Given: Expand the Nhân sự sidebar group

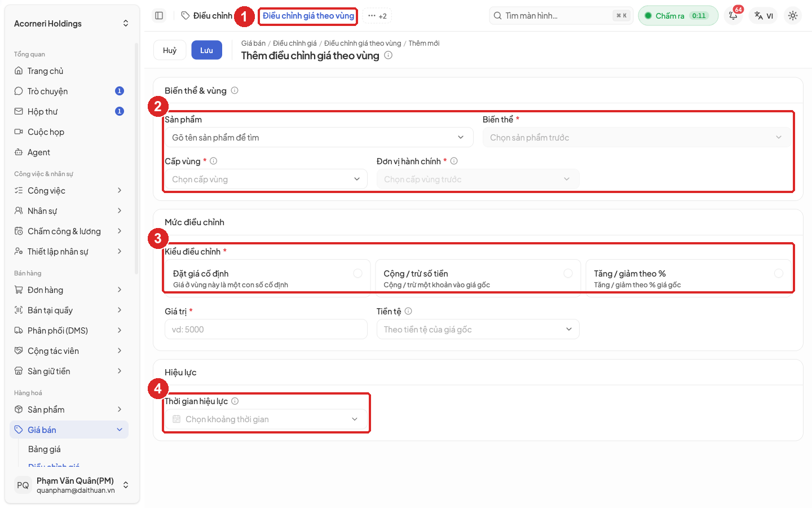Looking at the screenshot, I should (x=69, y=211).
